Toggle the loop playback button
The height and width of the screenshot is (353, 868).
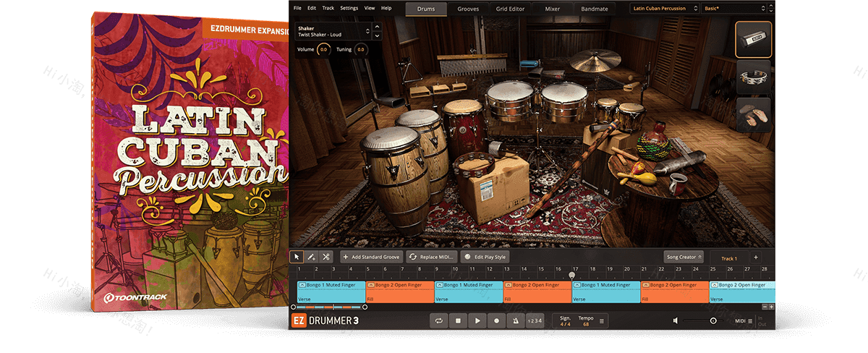438,320
